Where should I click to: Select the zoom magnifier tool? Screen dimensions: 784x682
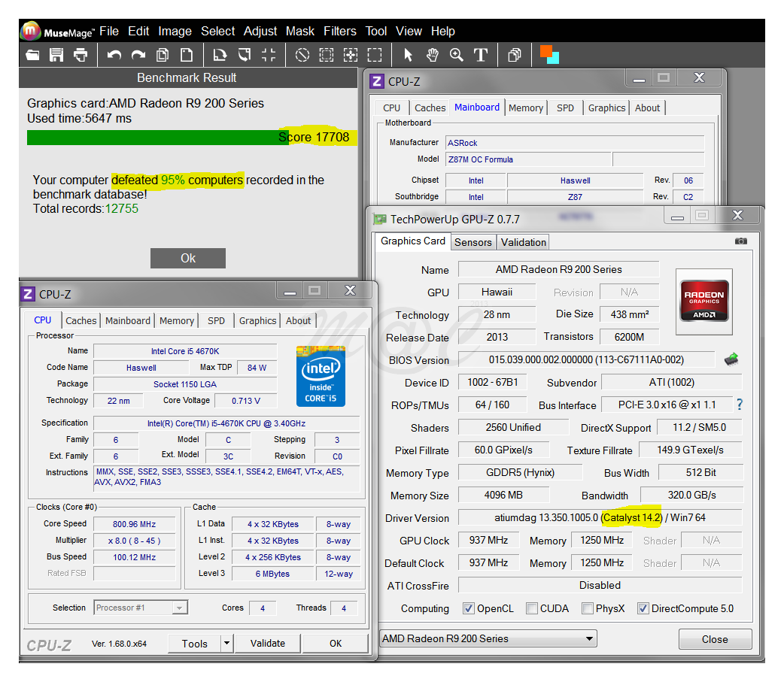click(x=457, y=55)
